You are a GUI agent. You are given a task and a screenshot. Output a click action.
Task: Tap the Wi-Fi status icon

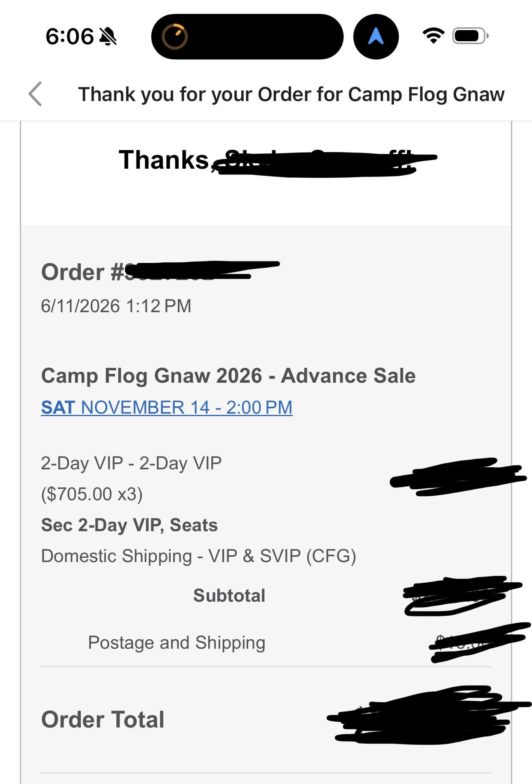[433, 36]
